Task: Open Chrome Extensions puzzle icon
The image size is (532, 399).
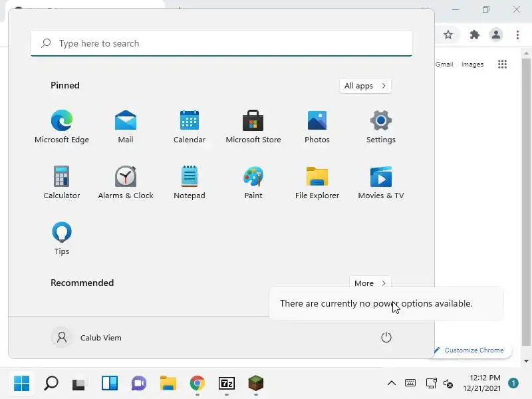Action: (x=474, y=35)
